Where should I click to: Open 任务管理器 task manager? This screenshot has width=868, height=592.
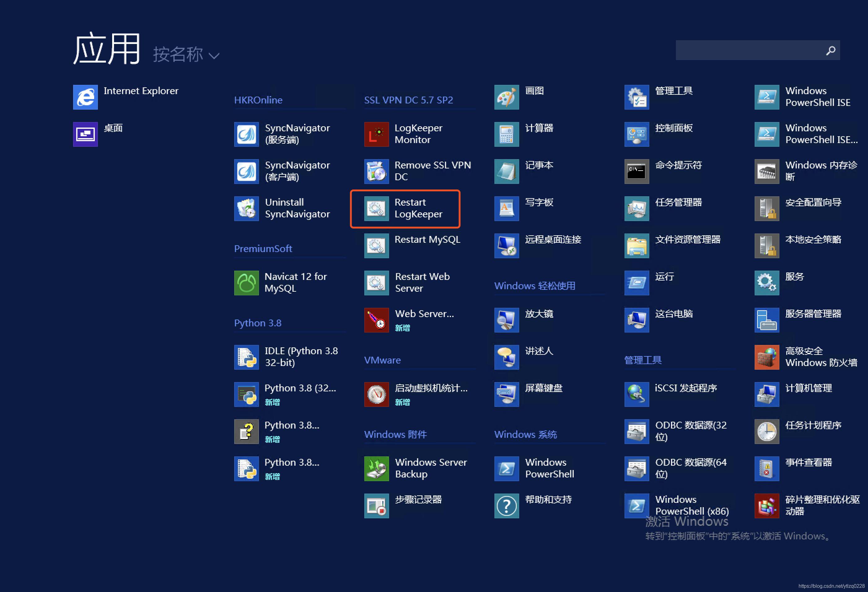[636, 208]
